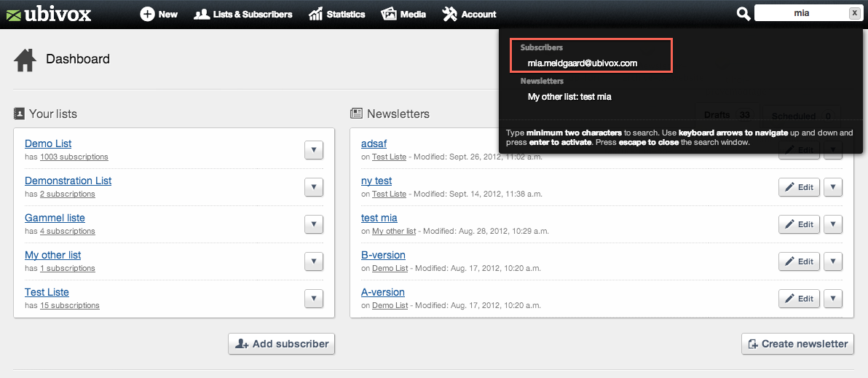This screenshot has height=378, width=868.
Task: Open the Demo List link
Action: click(48, 144)
